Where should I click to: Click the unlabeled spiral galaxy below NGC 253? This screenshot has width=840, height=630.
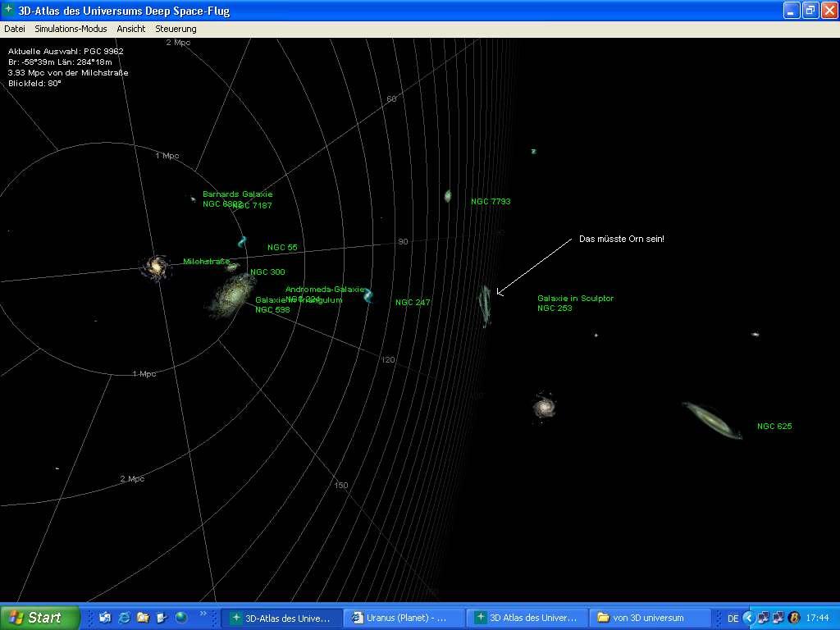click(543, 405)
